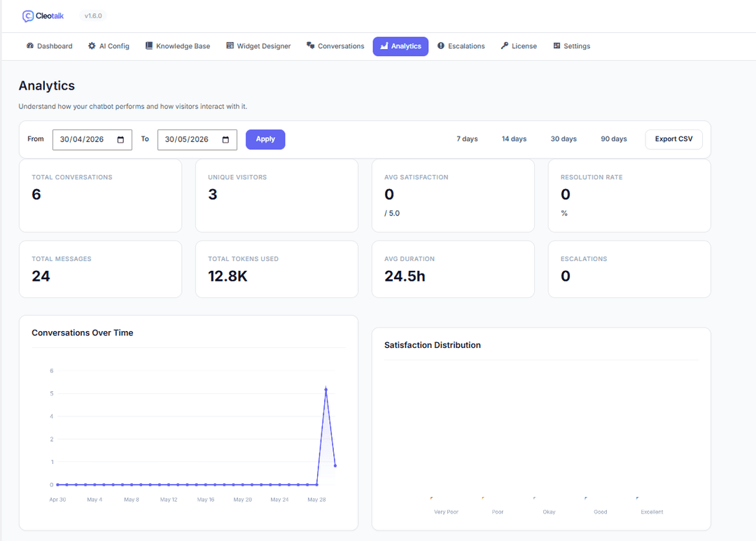Click the final data point after the peak
The height and width of the screenshot is (541, 756).
335,466
